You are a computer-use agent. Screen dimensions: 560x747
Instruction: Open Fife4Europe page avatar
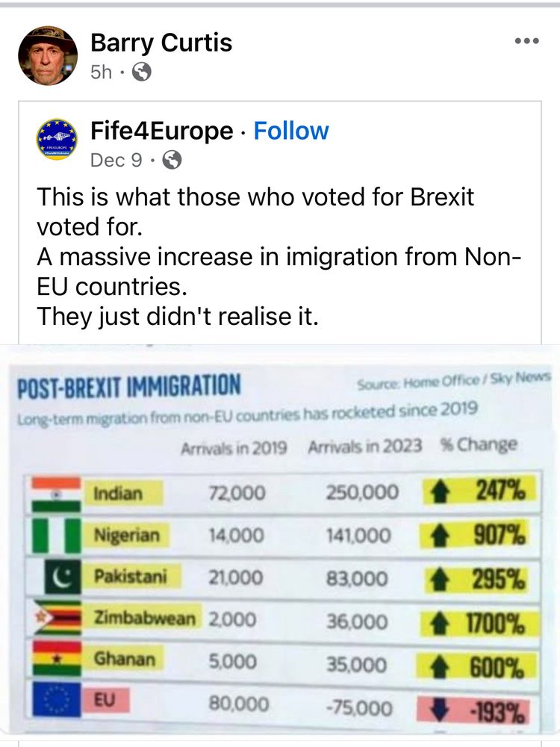pyautogui.click(x=57, y=139)
